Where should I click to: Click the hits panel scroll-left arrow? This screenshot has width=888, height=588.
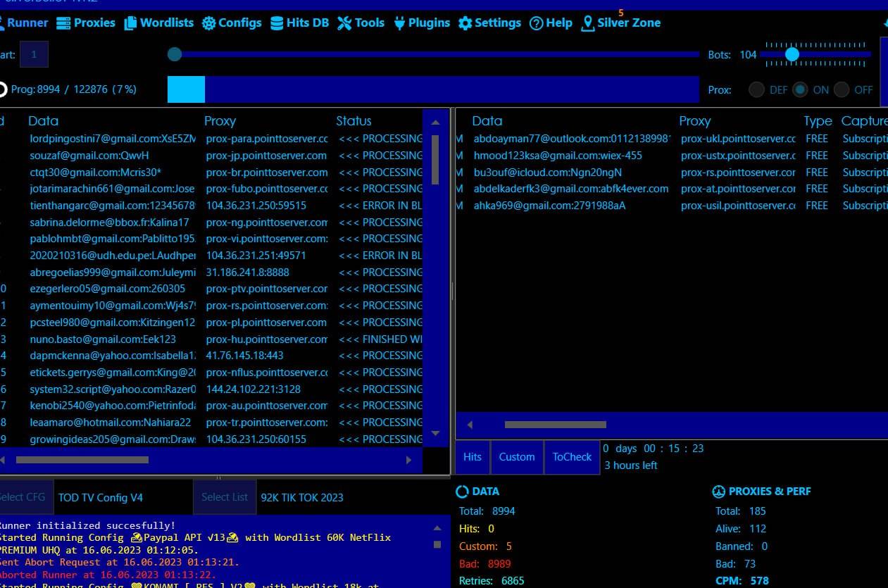pyautogui.click(x=470, y=425)
